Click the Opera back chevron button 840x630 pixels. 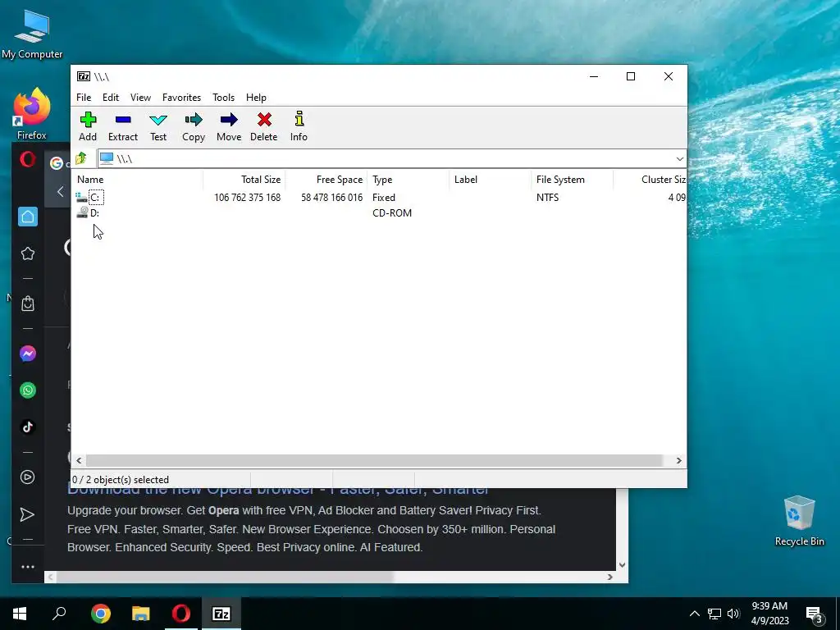coord(60,191)
